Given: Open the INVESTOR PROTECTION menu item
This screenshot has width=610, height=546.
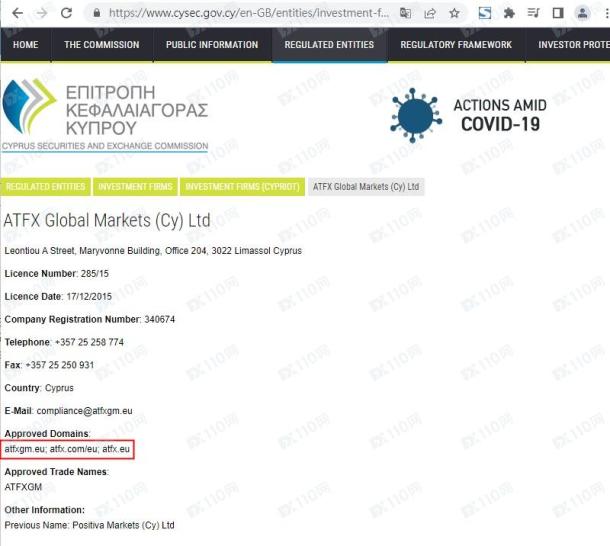Looking at the screenshot, I should 568,45.
